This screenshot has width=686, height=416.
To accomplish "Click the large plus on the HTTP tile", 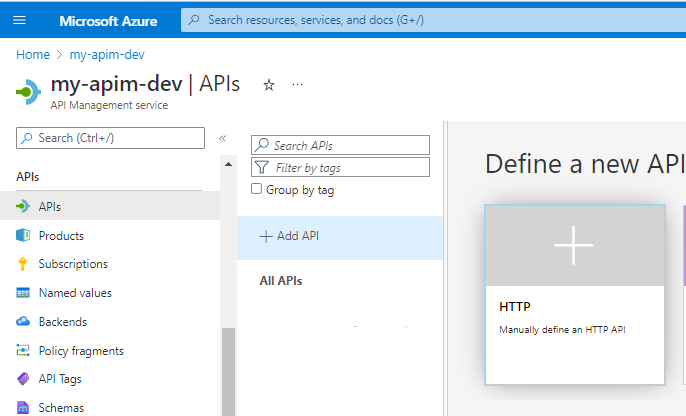I will pos(573,245).
